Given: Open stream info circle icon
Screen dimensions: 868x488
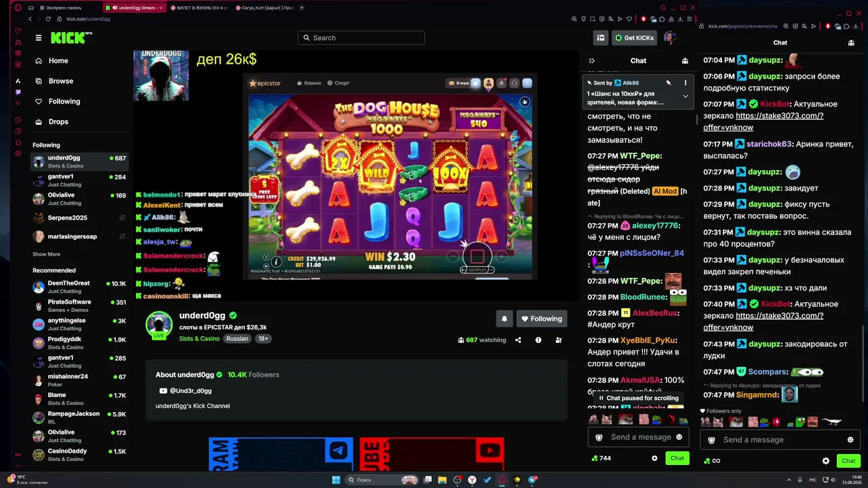Looking at the screenshot, I should pyautogui.click(x=538, y=340).
